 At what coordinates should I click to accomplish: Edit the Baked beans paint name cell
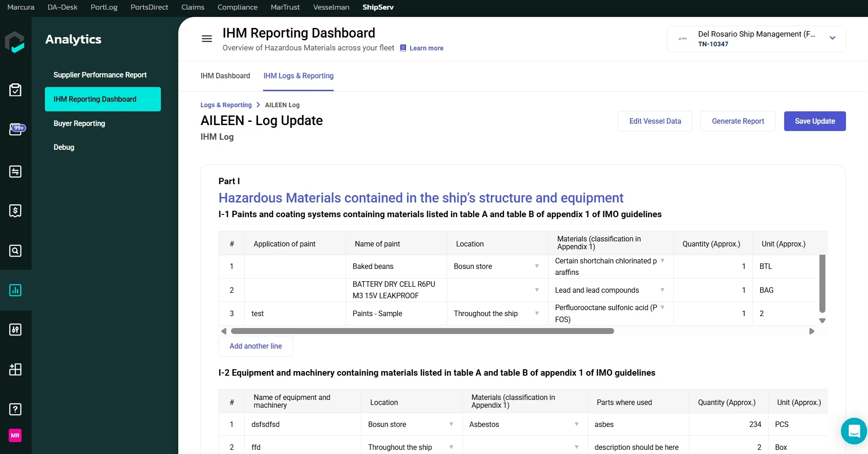[x=396, y=266]
